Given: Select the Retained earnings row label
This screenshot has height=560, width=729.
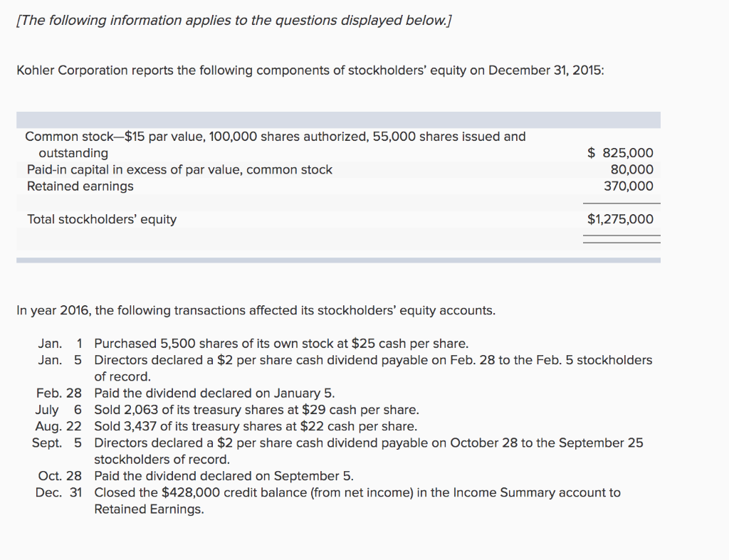Looking at the screenshot, I should (x=80, y=186).
